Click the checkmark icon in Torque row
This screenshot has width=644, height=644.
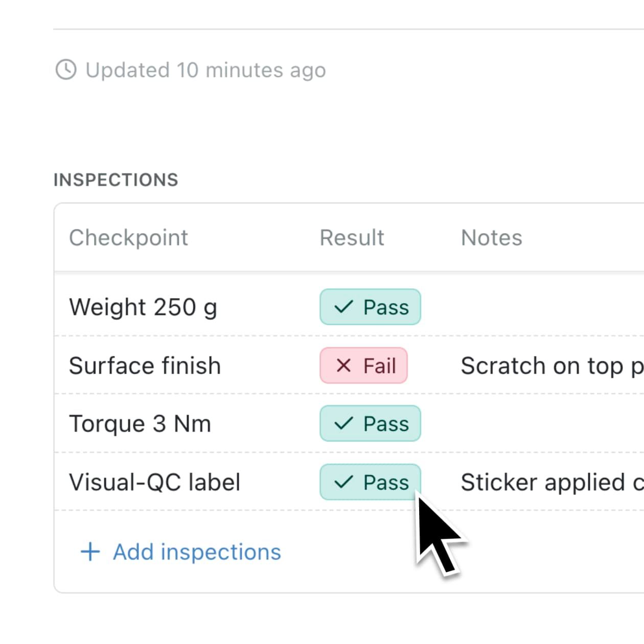click(x=343, y=423)
